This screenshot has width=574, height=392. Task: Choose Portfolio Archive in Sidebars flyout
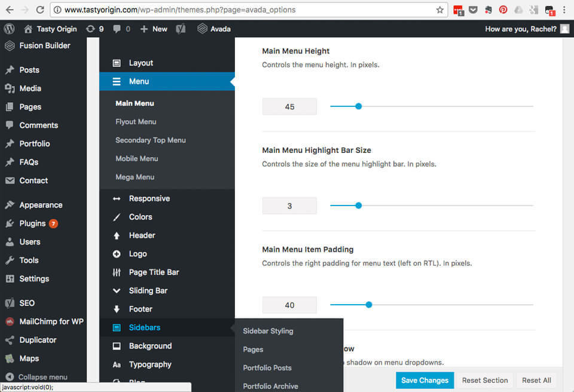[270, 386]
